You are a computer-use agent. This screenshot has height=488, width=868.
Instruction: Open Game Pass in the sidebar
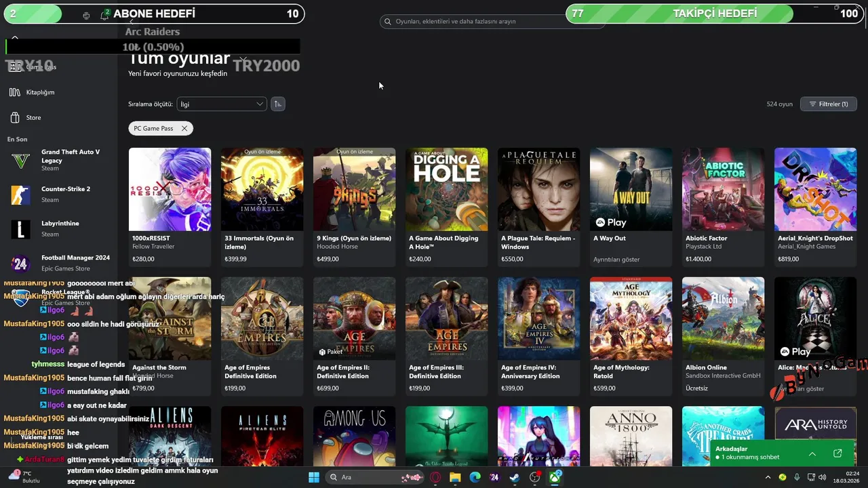tap(34, 67)
